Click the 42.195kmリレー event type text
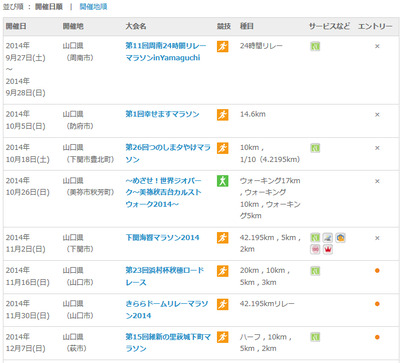The image size is (400, 363). [x=267, y=304]
